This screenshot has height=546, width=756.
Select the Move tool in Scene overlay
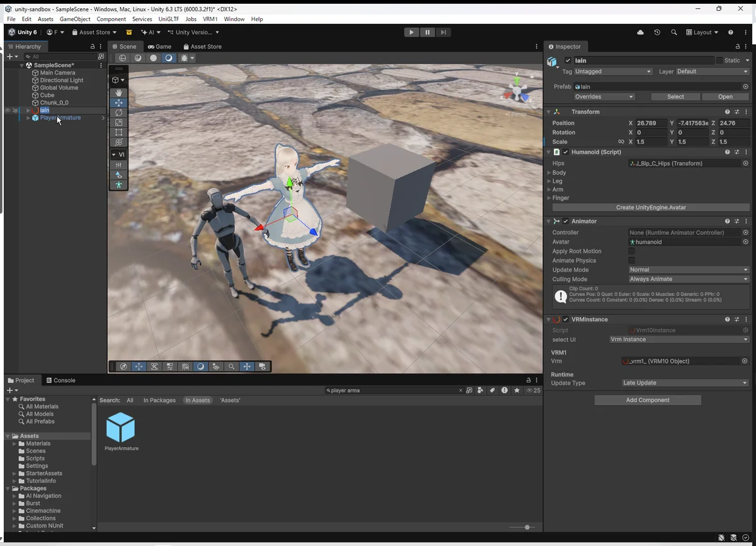[x=118, y=103]
